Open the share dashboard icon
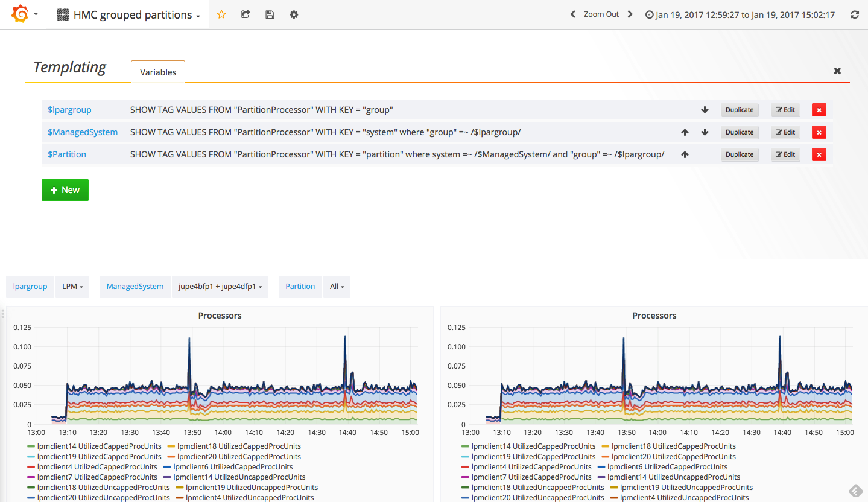The image size is (868, 502). coord(246,14)
